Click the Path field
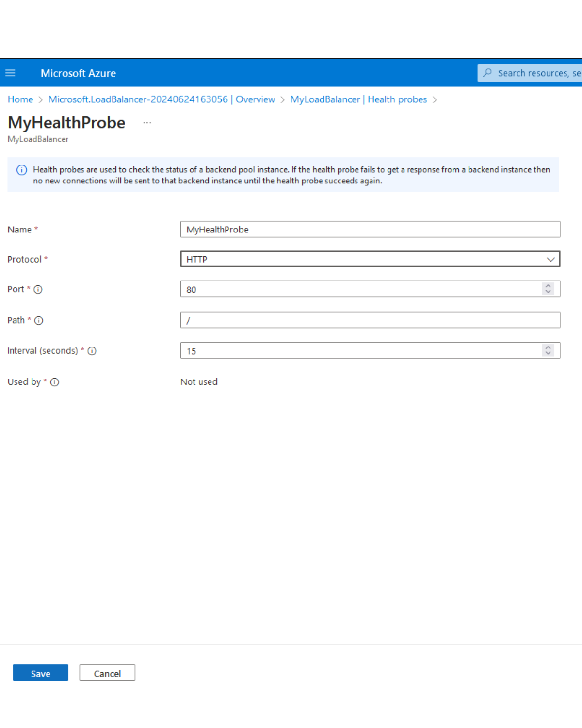Screen dimensions: 582x728 click(370, 320)
